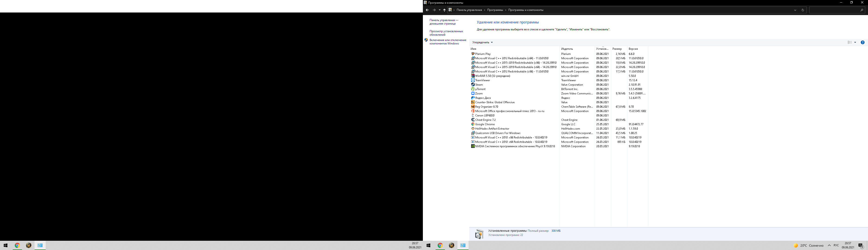Click the refresh icon in address bar

(803, 10)
